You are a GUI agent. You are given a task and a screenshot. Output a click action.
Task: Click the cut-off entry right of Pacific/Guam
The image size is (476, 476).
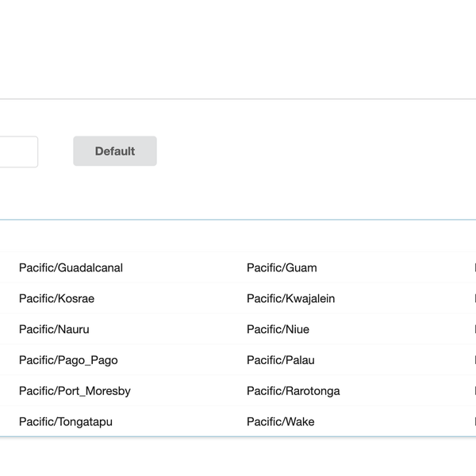pos(474,268)
